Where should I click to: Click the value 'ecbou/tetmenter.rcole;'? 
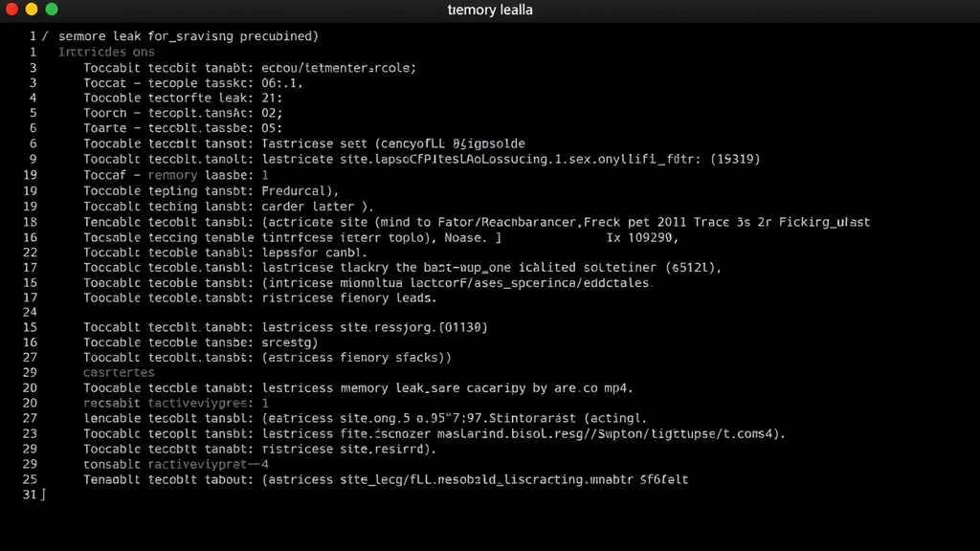click(339, 68)
